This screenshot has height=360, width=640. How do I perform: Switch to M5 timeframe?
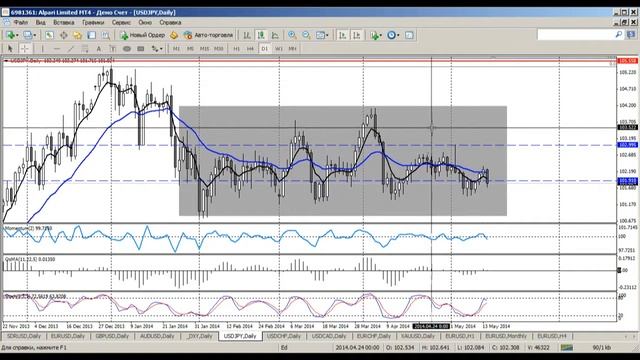click(x=190, y=49)
